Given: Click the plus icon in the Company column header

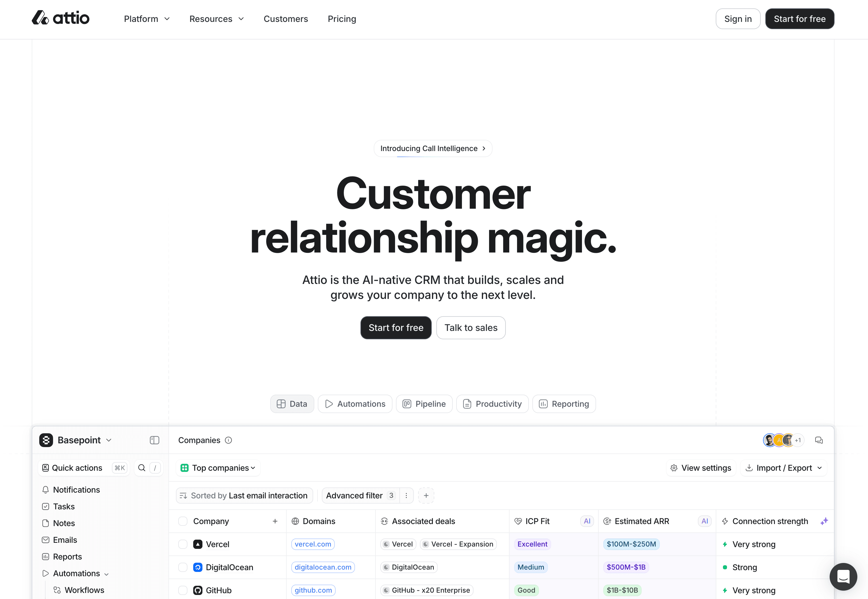Looking at the screenshot, I should [x=275, y=521].
